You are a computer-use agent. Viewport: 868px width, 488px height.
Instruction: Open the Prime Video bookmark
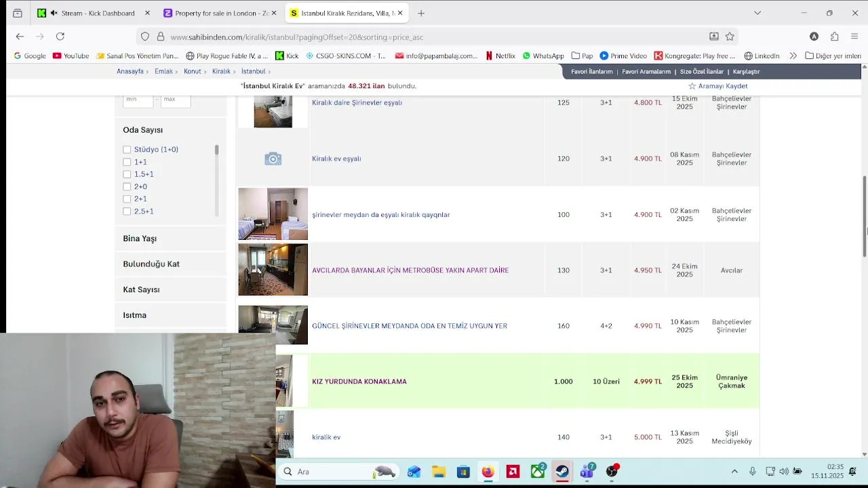click(x=623, y=56)
